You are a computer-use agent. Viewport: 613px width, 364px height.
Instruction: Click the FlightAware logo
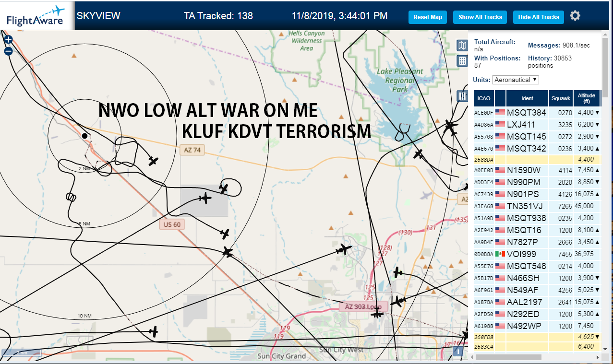pos(37,16)
